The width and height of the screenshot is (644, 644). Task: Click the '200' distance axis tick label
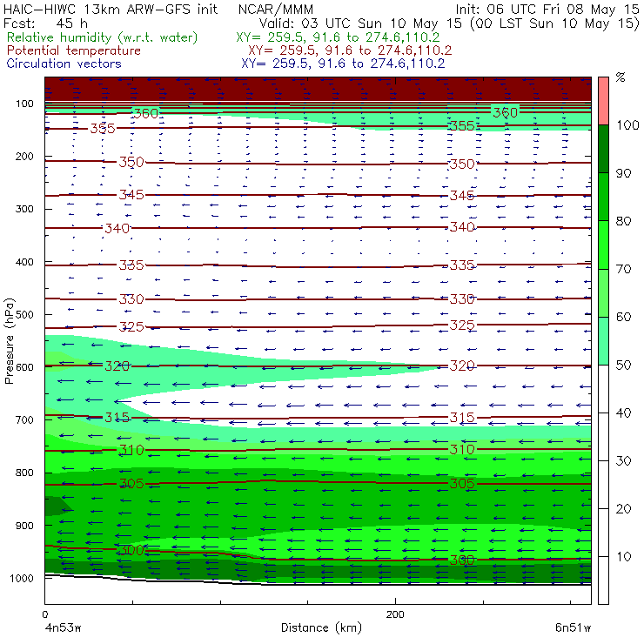395,614
